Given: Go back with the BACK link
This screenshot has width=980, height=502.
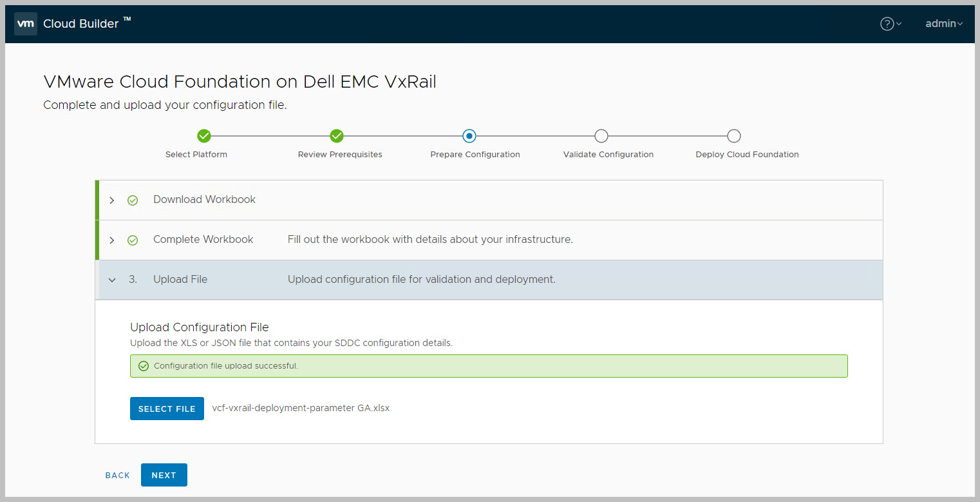Looking at the screenshot, I should pos(117,475).
